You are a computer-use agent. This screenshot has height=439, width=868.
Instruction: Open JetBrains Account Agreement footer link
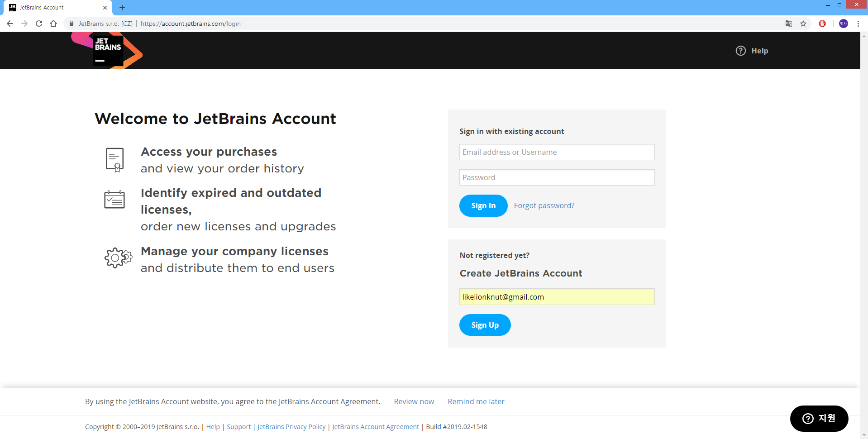(375, 427)
